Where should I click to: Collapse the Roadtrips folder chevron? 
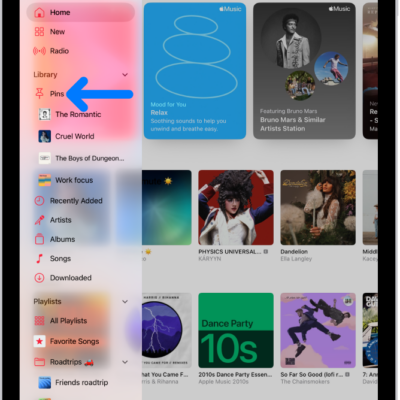tap(125, 362)
